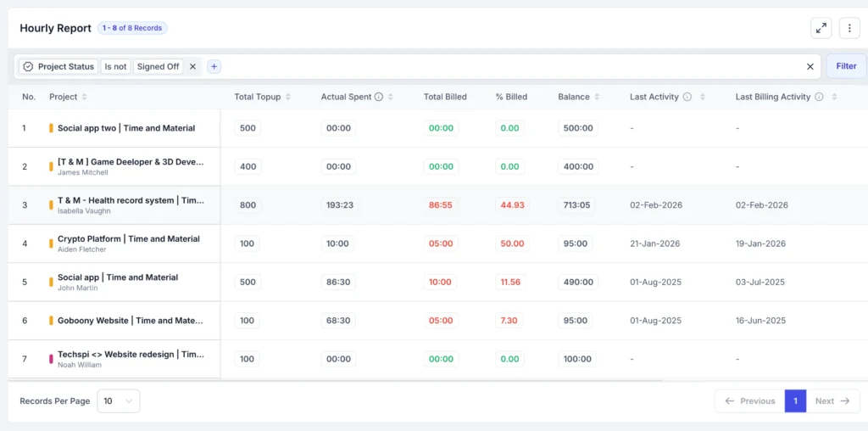Sort by the Project column
The width and height of the screenshot is (868, 431).
click(x=84, y=97)
